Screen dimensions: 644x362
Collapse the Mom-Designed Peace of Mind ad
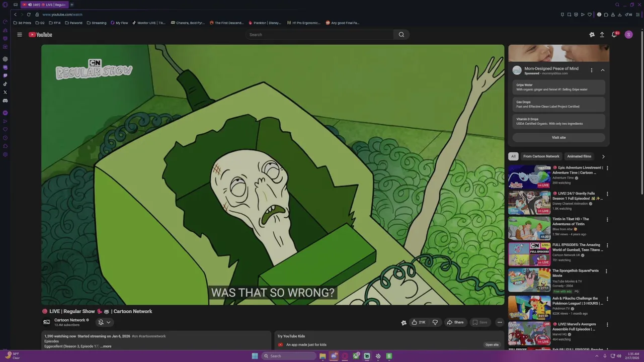click(603, 70)
